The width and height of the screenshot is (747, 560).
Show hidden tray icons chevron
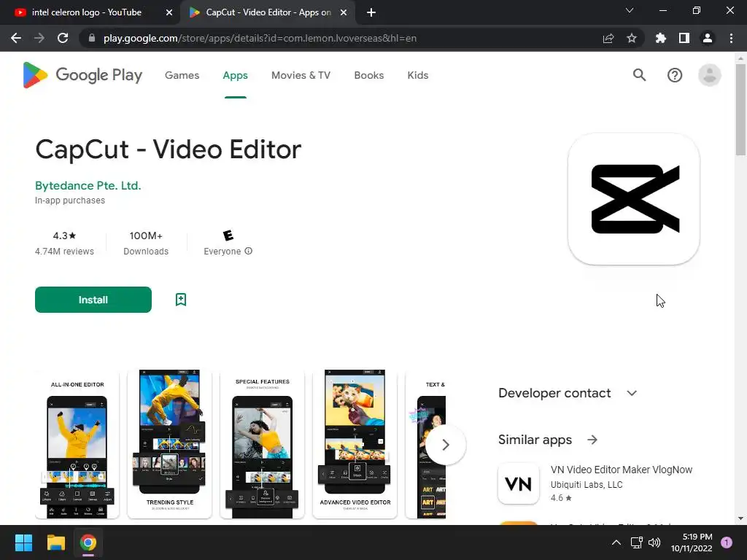coord(616,542)
